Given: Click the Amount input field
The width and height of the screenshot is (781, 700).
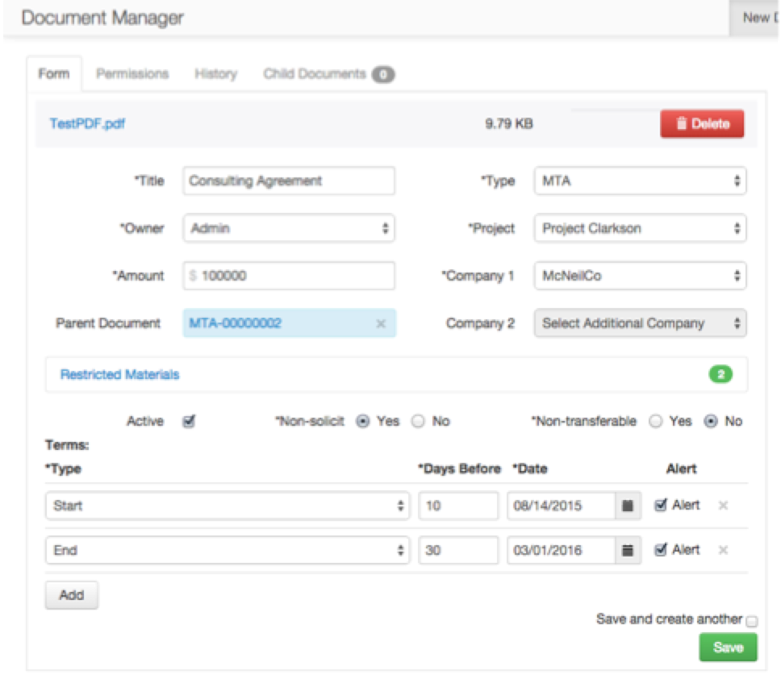Looking at the screenshot, I should (289, 276).
